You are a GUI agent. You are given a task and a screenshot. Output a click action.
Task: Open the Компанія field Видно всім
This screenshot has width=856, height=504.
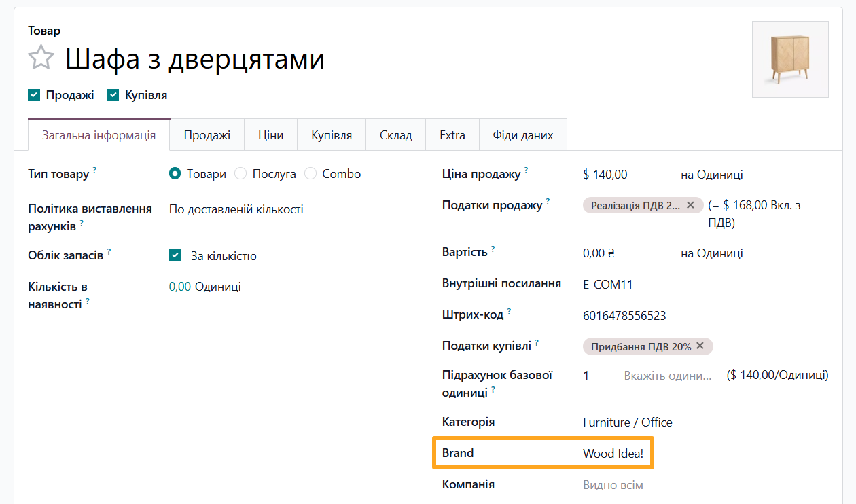point(613,485)
